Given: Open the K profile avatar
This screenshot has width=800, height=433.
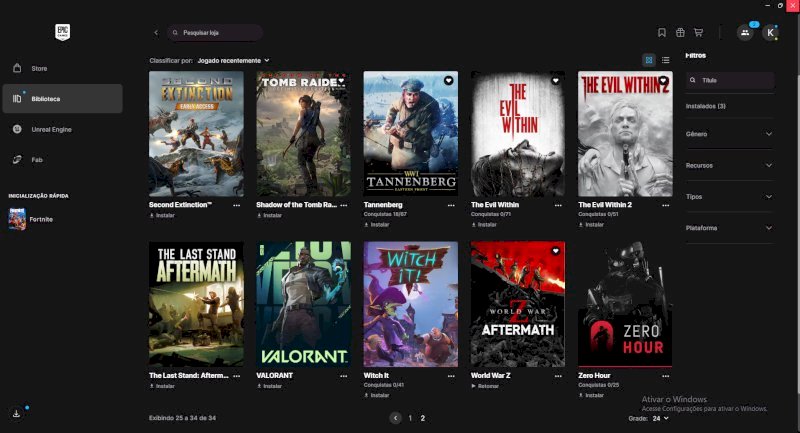Looking at the screenshot, I should click(770, 33).
